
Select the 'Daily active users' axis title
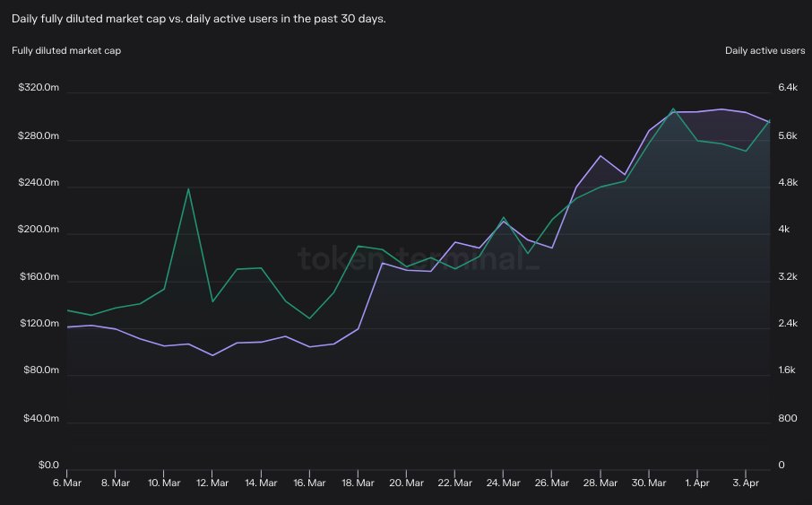point(764,50)
